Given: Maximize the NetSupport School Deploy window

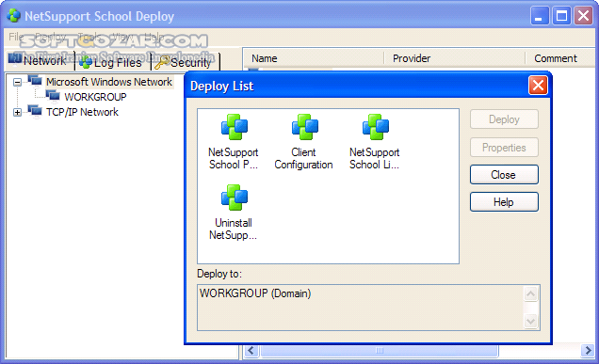Looking at the screenshot, I should [x=561, y=16].
